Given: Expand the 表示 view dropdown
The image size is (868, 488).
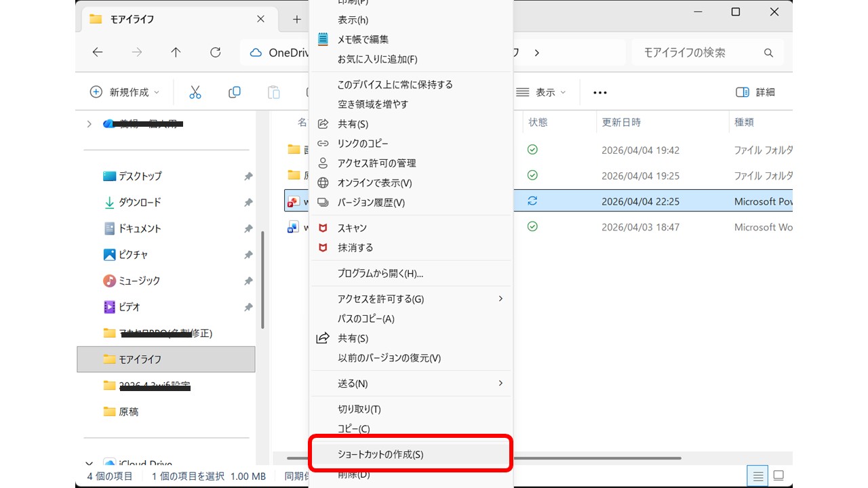Looking at the screenshot, I should click(x=540, y=92).
